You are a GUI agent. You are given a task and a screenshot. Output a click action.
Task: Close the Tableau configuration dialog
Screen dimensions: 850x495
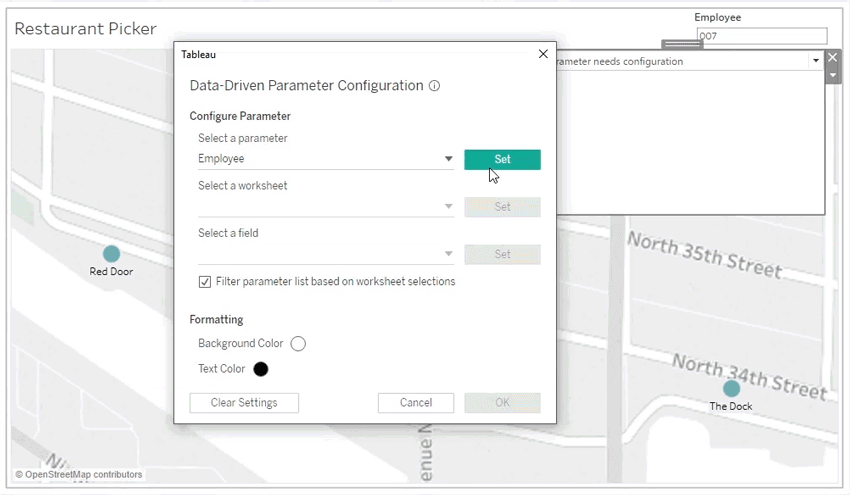click(543, 54)
